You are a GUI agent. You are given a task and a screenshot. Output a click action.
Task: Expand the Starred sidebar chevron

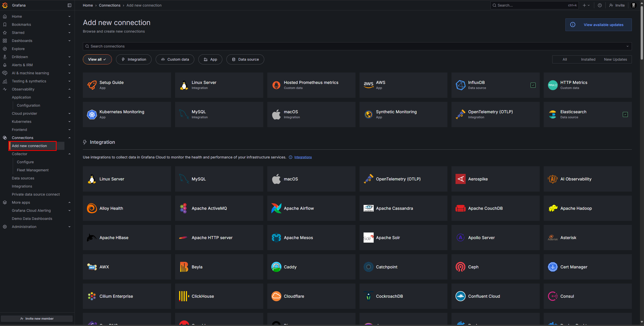(69, 33)
